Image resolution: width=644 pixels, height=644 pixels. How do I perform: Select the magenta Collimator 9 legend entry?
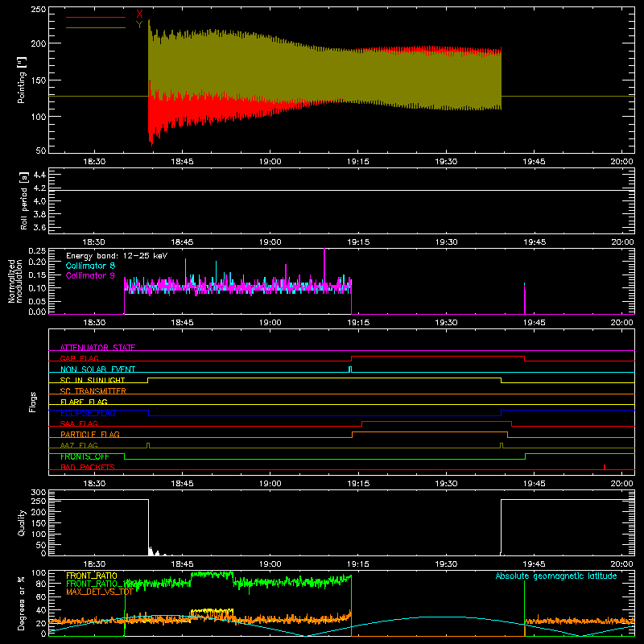[90, 275]
